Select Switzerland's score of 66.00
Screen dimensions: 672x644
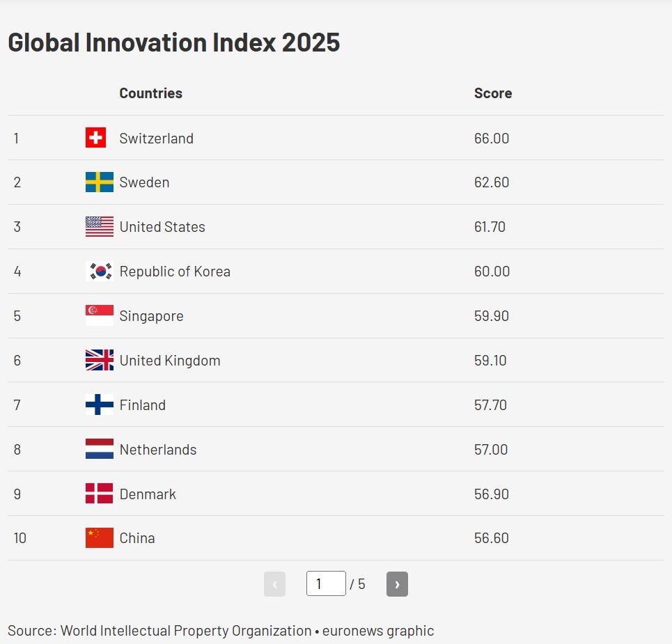coord(492,139)
